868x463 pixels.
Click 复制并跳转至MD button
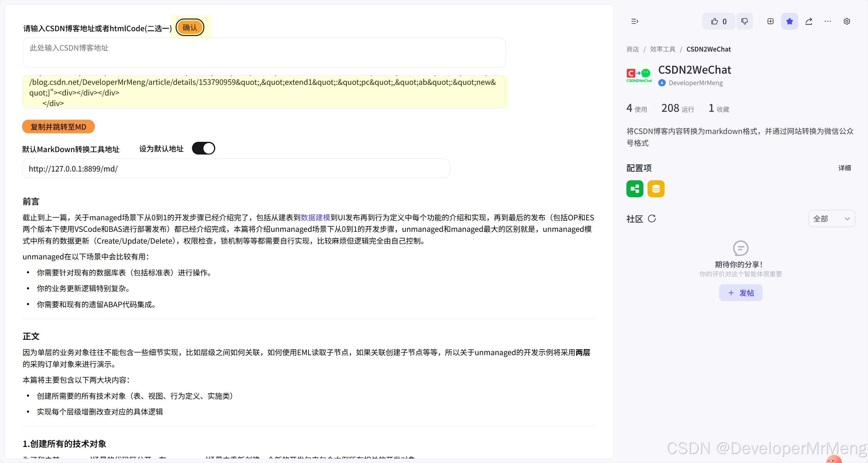(58, 127)
